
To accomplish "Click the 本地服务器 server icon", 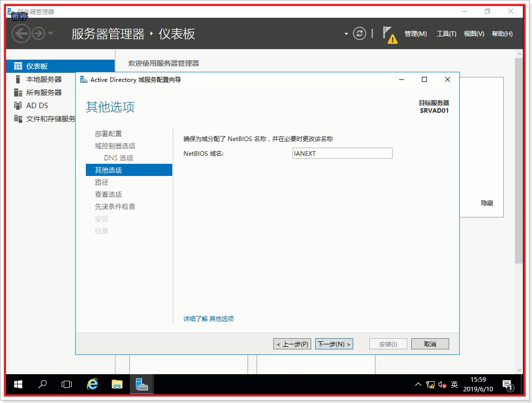I will click(x=18, y=79).
